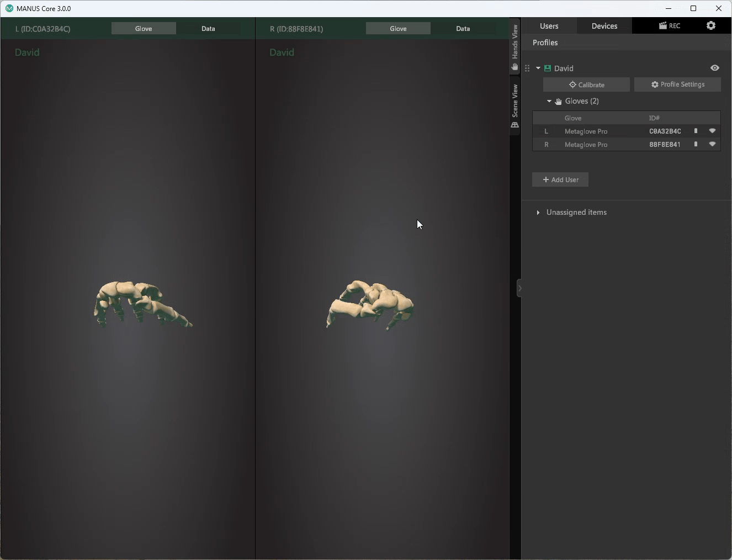Image resolution: width=732 pixels, height=560 pixels.
Task: Click the right glove battery indicator icon
Action: pos(696,145)
